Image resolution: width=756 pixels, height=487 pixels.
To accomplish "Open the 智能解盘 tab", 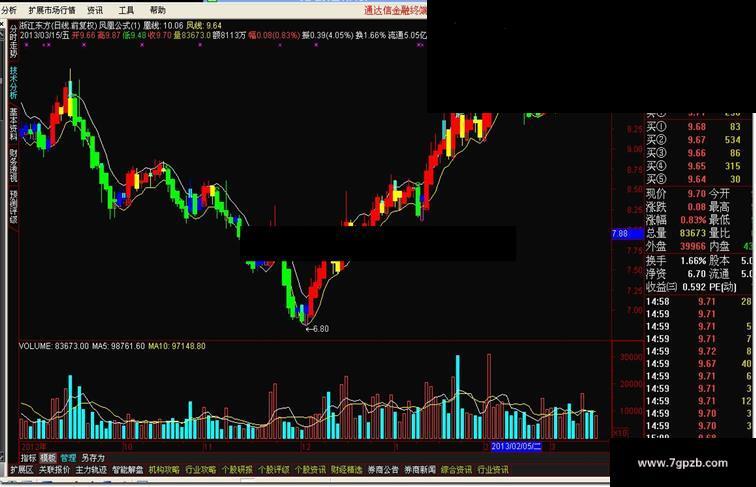I will 128,469.
